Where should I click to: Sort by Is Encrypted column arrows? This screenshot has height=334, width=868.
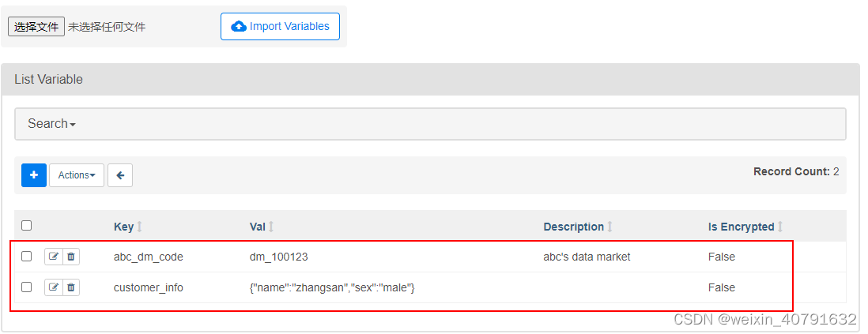click(x=780, y=227)
